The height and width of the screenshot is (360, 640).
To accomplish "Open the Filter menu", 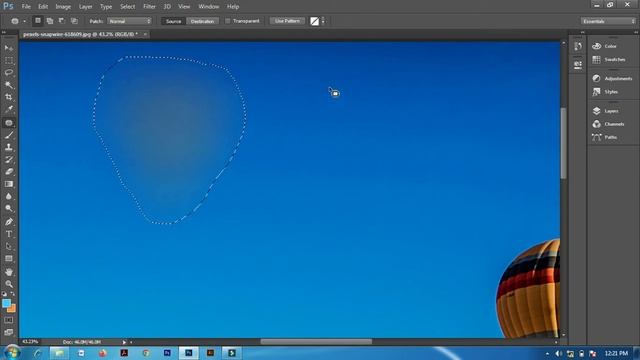I will click(x=149, y=7).
